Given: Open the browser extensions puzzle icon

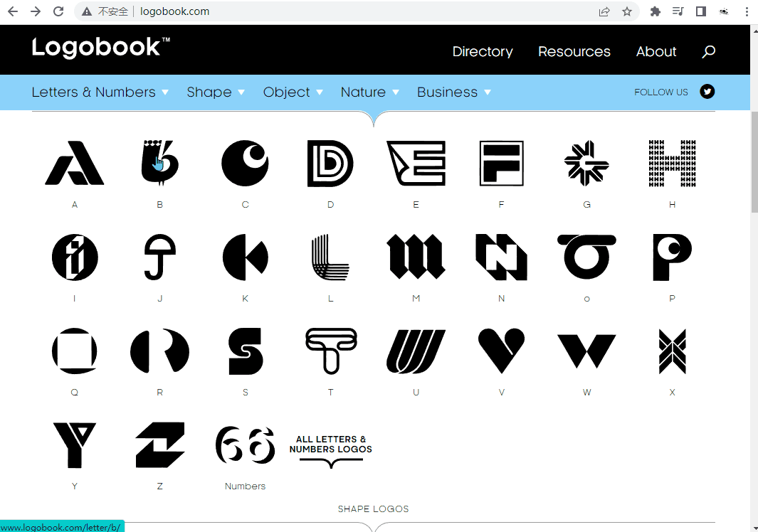Looking at the screenshot, I should pos(656,11).
